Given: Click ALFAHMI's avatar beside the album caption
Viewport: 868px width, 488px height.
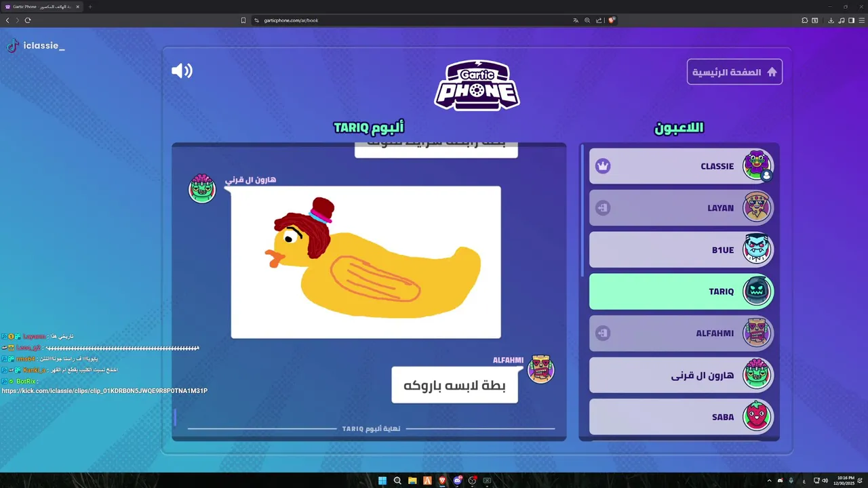Looking at the screenshot, I should coord(540,369).
